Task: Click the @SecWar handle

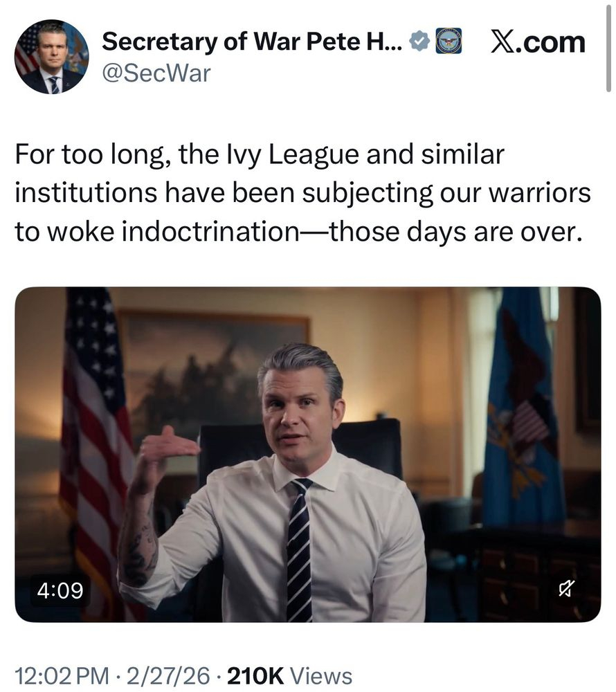Action: click(x=156, y=73)
